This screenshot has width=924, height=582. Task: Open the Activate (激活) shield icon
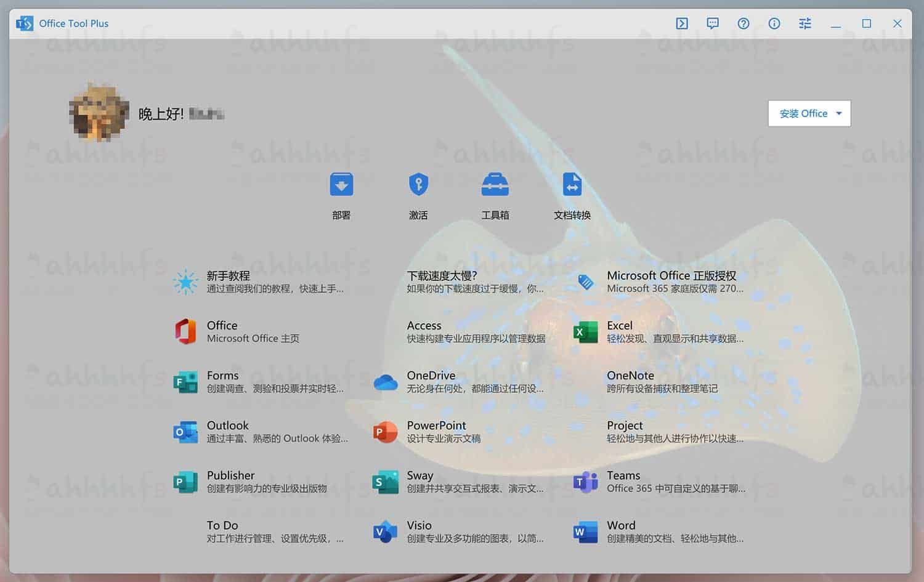tap(418, 184)
